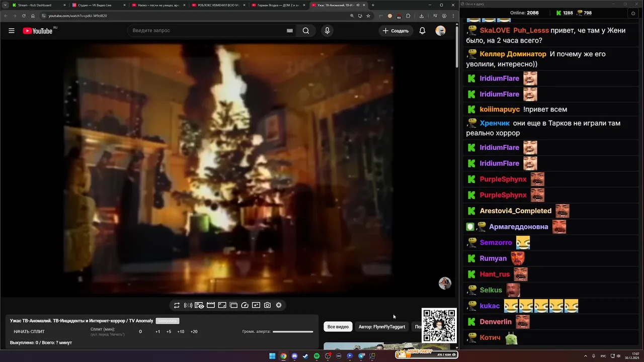Select the Автор: FlynnFlyTaggart chip
644x362 pixels.
(x=382, y=327)
